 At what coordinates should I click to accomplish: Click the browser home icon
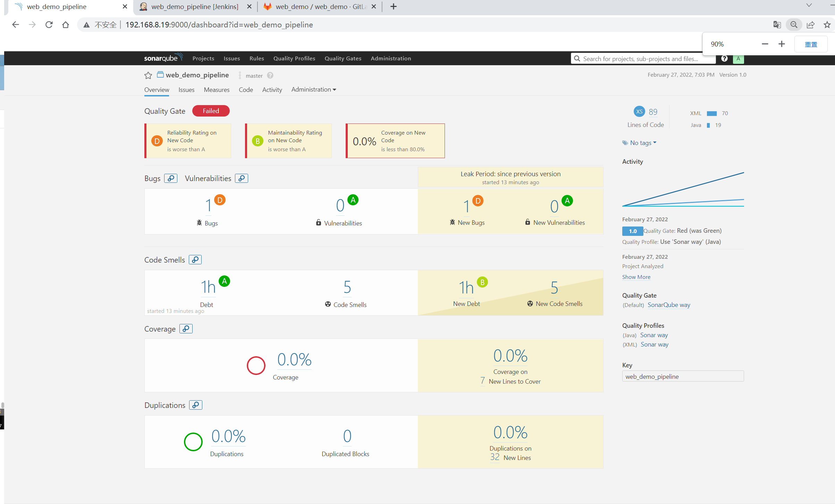(x=66, y=25)
